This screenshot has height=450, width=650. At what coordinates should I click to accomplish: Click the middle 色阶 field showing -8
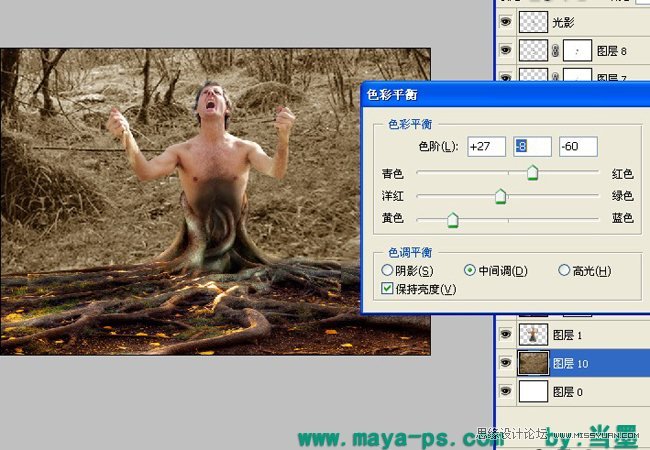532,147
